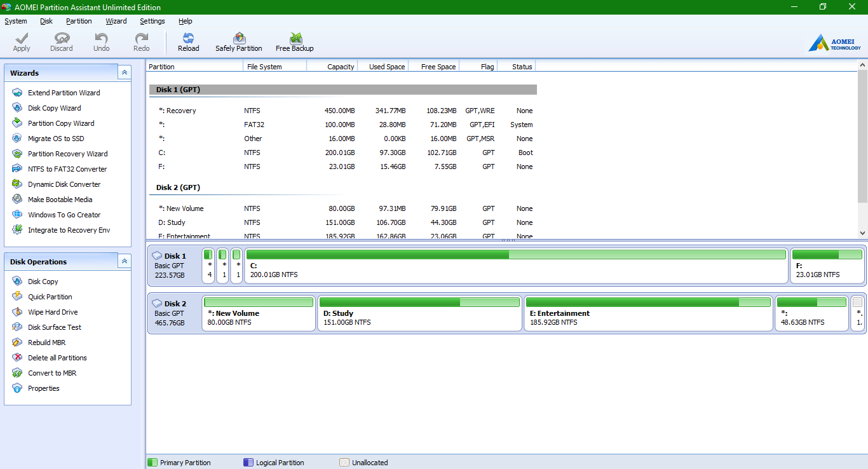Select the Disk 2 Basic GPT label
868x469 pixels.
[174, 313]
